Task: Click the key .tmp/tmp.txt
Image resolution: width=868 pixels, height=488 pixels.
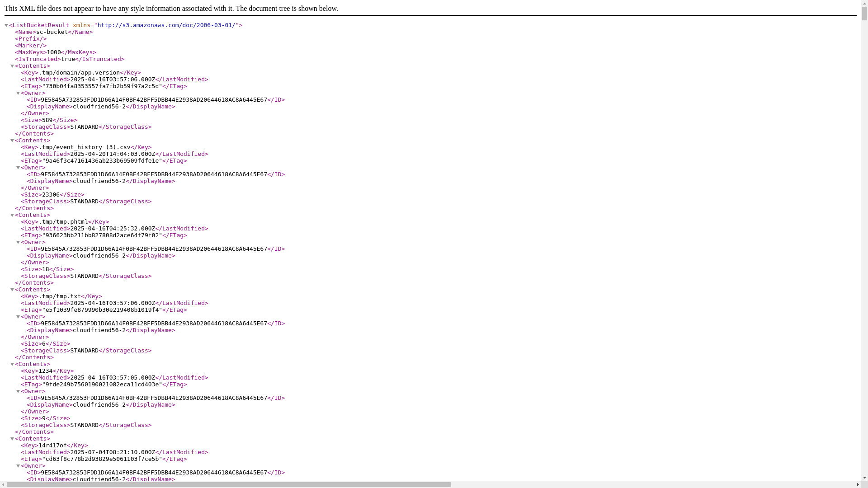Action: coord(60,296)
